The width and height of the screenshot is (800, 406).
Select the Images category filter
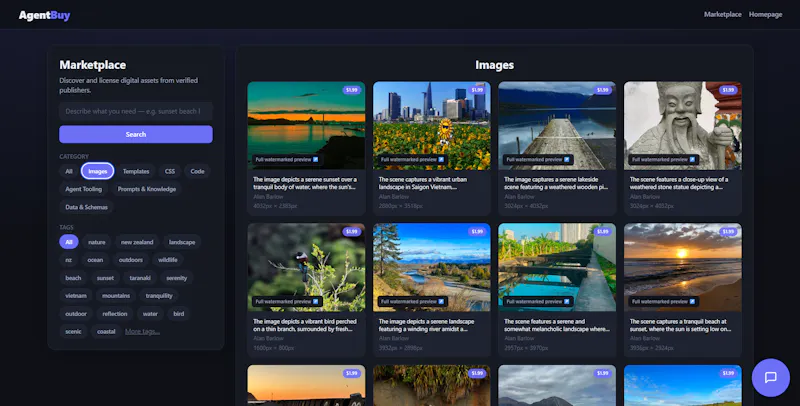point(97,171)
